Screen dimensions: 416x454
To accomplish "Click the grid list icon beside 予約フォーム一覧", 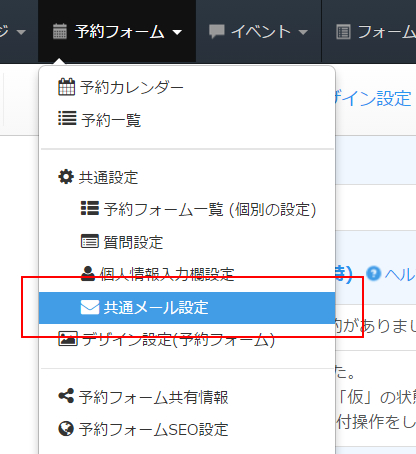I will click(x=90, y=208).
